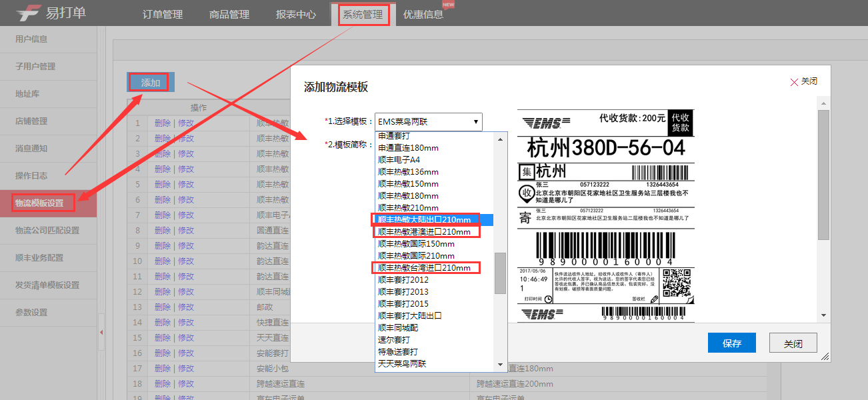The height and width of the screenshot is (400, 868).
Task: Select 顺丰热敏大陆出口210mm option
Action: point(435,220)
